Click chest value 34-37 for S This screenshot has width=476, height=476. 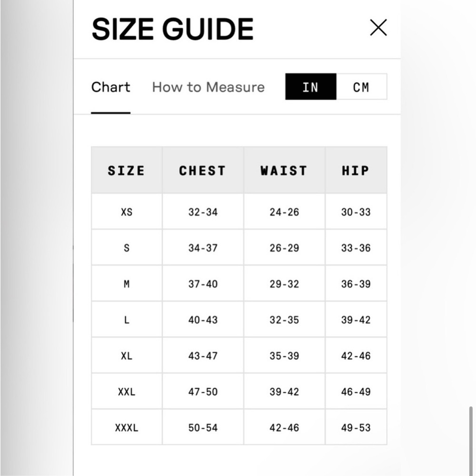203,248
